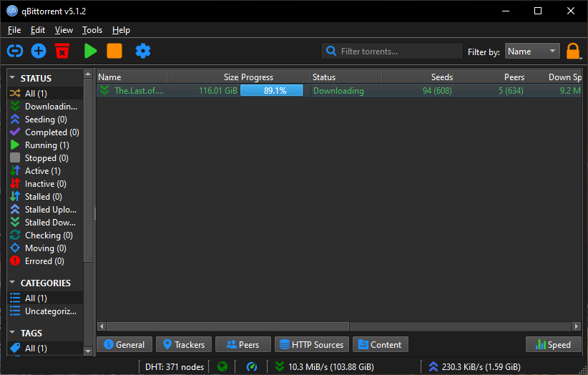Click the 116.01 GiB size cell
Image resolution: width=588 pixels, height=375 pixels.
[x=218, y=90]
